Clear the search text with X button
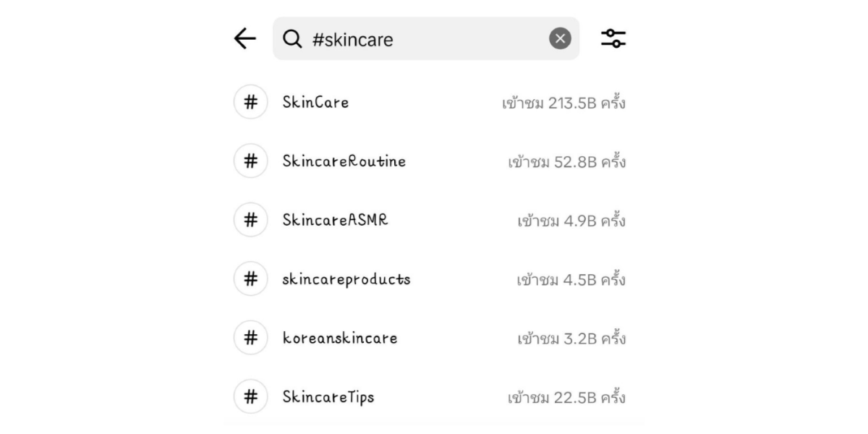868x434 pixels. tap(560, 39)
